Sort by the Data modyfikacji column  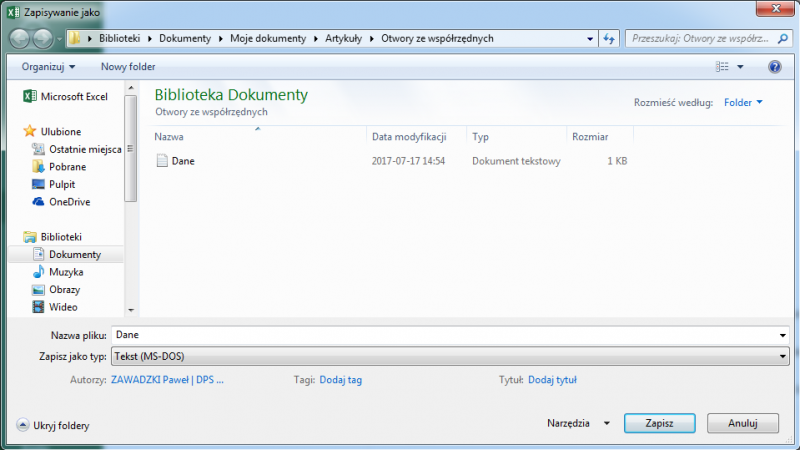408,136
